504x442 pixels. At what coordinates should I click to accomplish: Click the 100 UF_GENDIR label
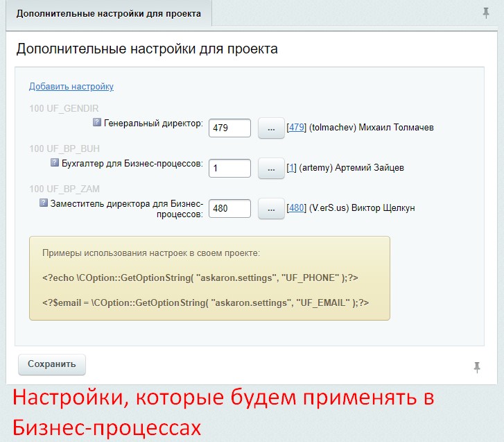(x=64, y=108)
